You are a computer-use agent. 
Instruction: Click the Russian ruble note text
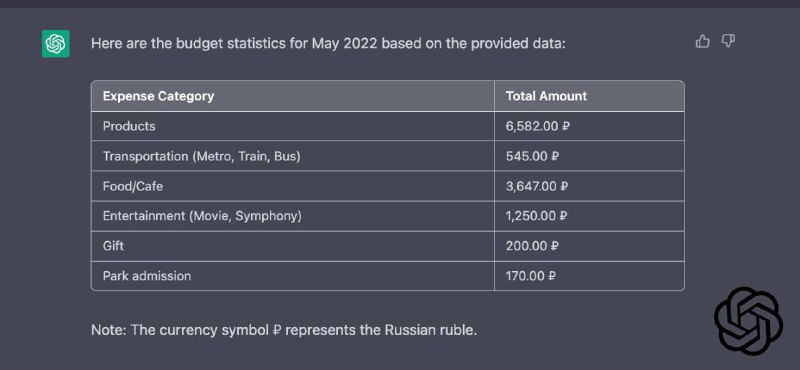coord(284,330)
